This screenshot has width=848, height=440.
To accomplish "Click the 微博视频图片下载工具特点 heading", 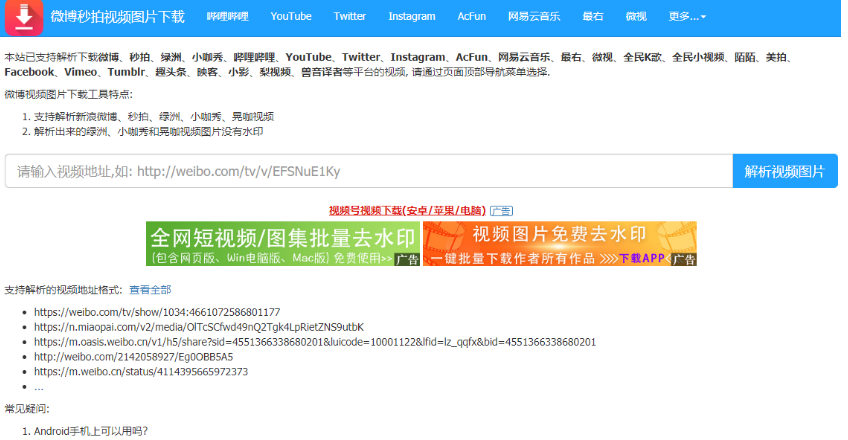I will click(x=69, y=95).
